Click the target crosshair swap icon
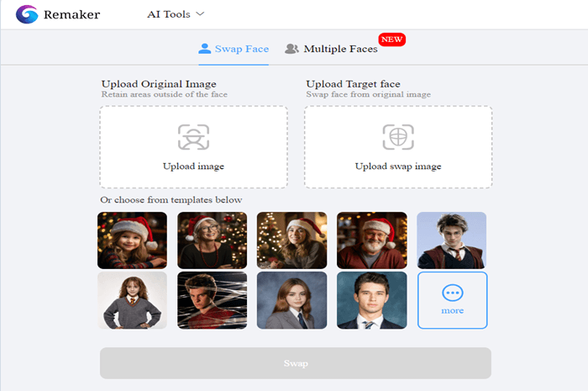This screenshot has height=391, width=588. pyautogui.click(x=398, y=137)
